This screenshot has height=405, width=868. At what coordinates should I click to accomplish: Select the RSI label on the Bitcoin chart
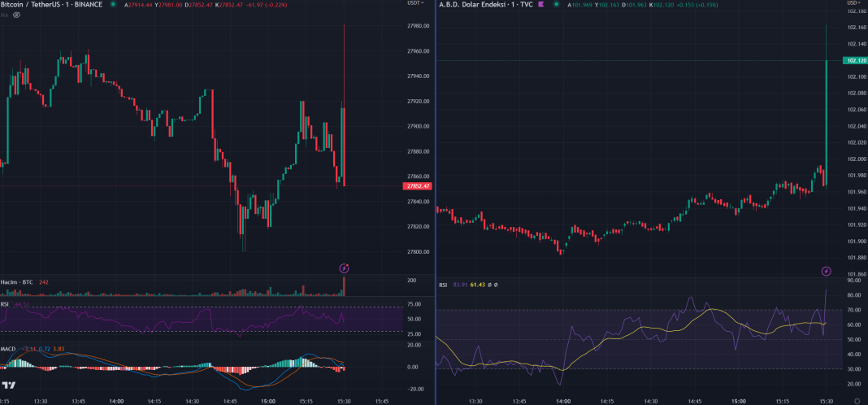click(5, 304)
